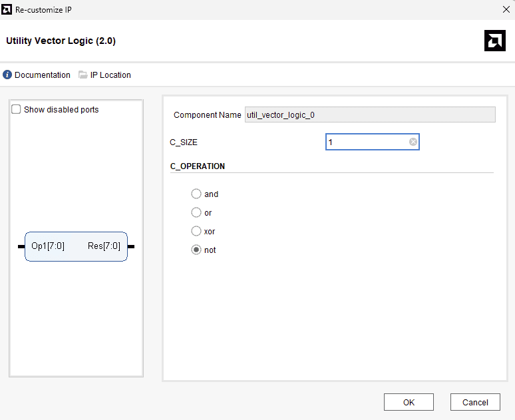Focus the C_SIZE input field
Screen dimensions: 515x420
tap(366, 142)
